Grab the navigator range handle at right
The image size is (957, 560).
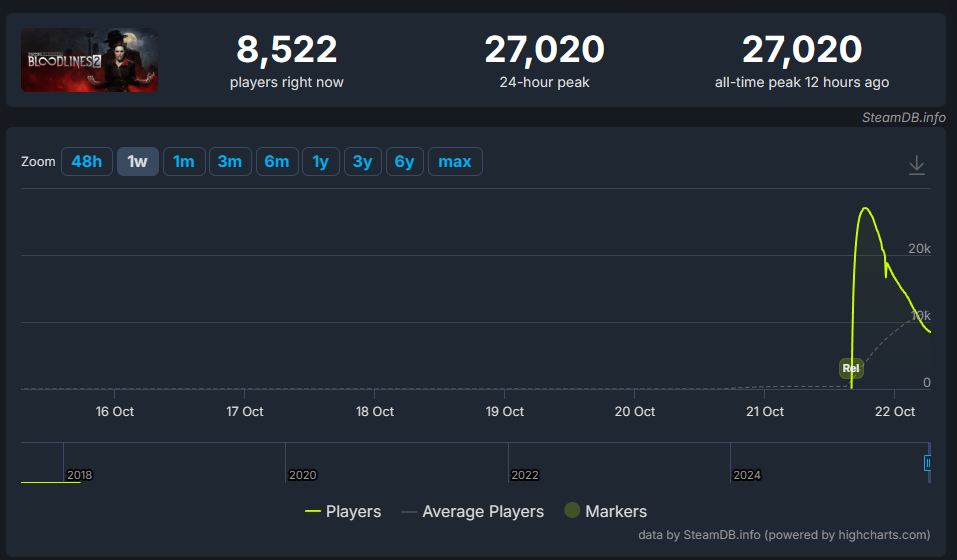pos(928,463)
